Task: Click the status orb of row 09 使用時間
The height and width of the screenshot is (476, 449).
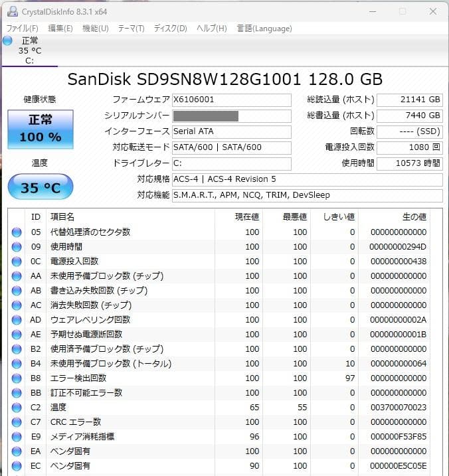Action: tap(17, 247)
